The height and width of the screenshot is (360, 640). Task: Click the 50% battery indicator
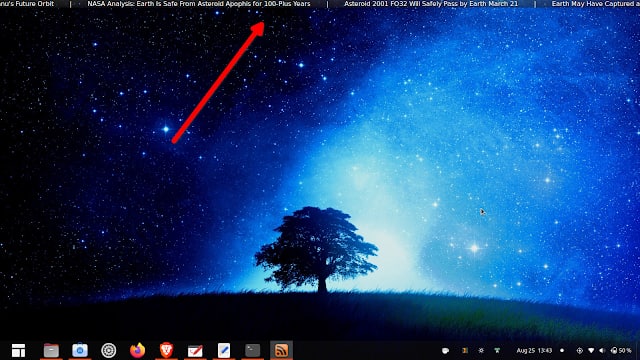pyautogui.click(x=621, y=351)
